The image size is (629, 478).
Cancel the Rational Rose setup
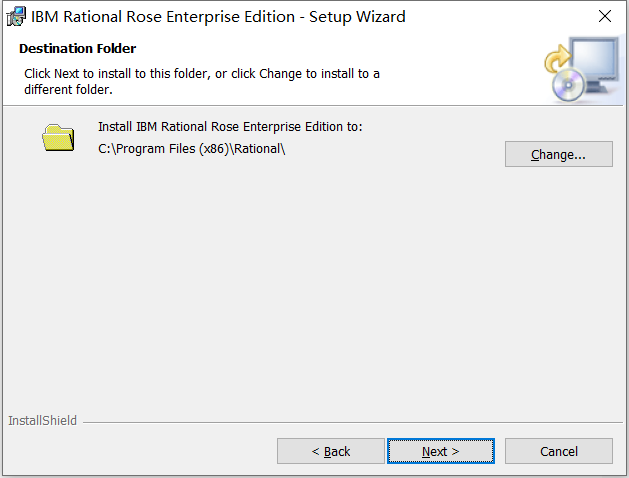point(558,451)
